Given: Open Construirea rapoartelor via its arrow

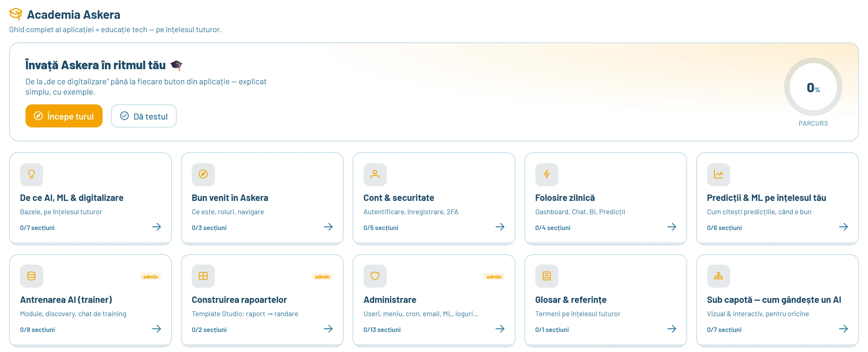Looking at the screenshot, I should [x=328, y=329].
